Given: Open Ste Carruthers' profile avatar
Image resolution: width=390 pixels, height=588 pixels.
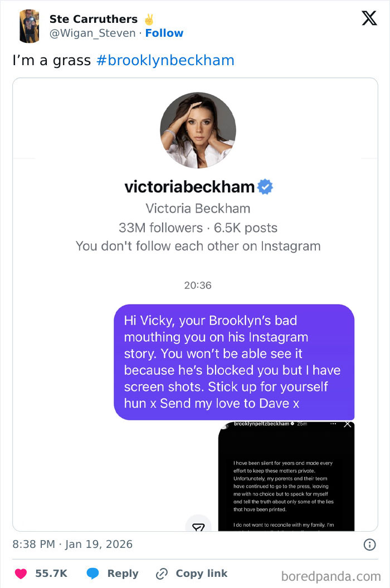Looking at the screenshot, I should [x=30, y=26].
